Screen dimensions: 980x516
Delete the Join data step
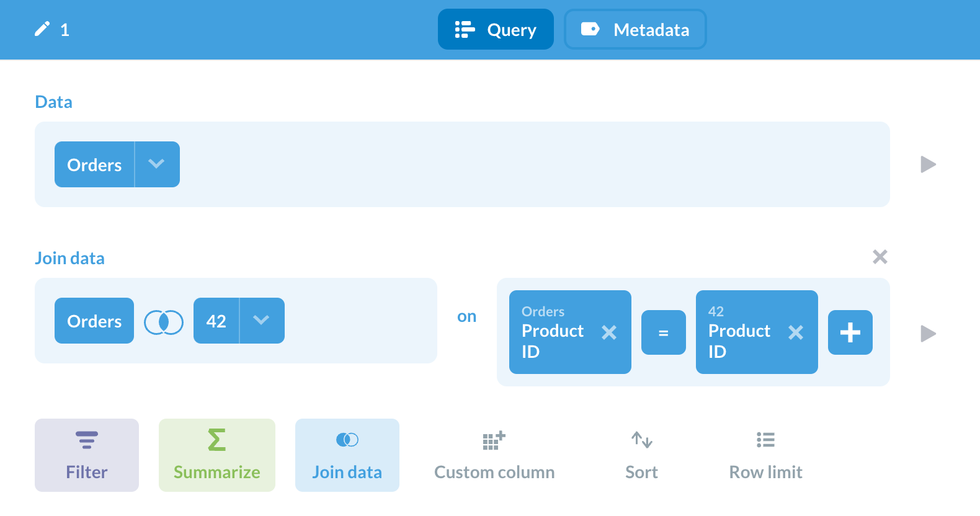click(880, 257)
